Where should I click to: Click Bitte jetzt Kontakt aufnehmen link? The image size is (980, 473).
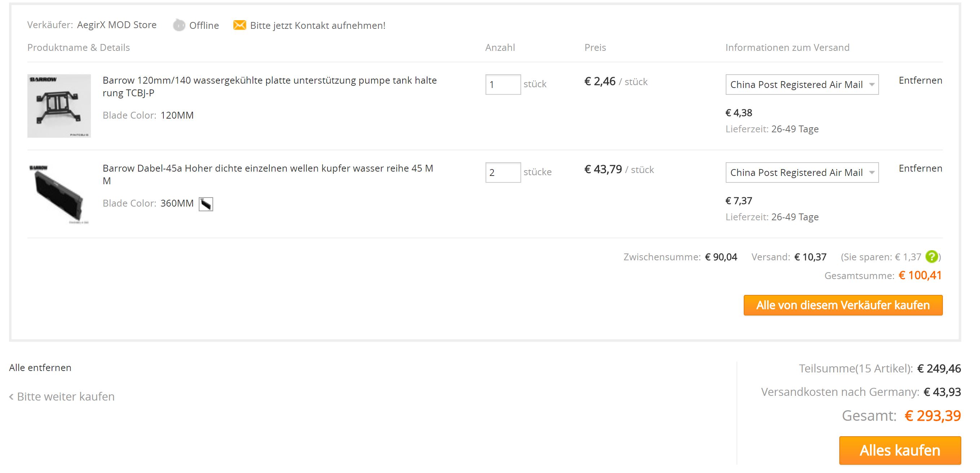pyautogui.click(x=318, y=26)
